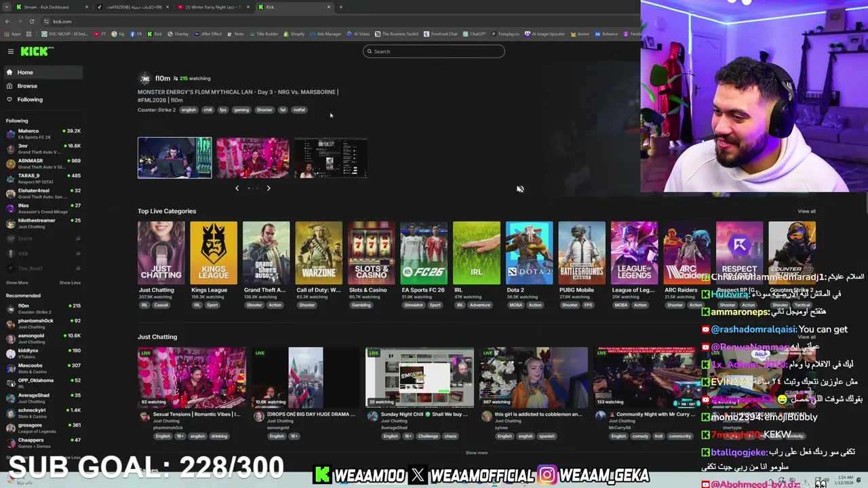Viewport: 868px width, 488px height.
Task: Click the Kick logo
Action: click(36, 52)
